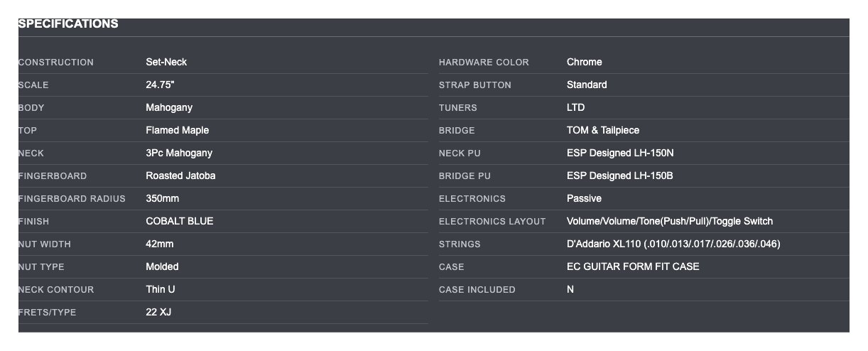
Task: Click the EC GUITAR FORM FIT CASE text
Action: (x=633, y=267)
